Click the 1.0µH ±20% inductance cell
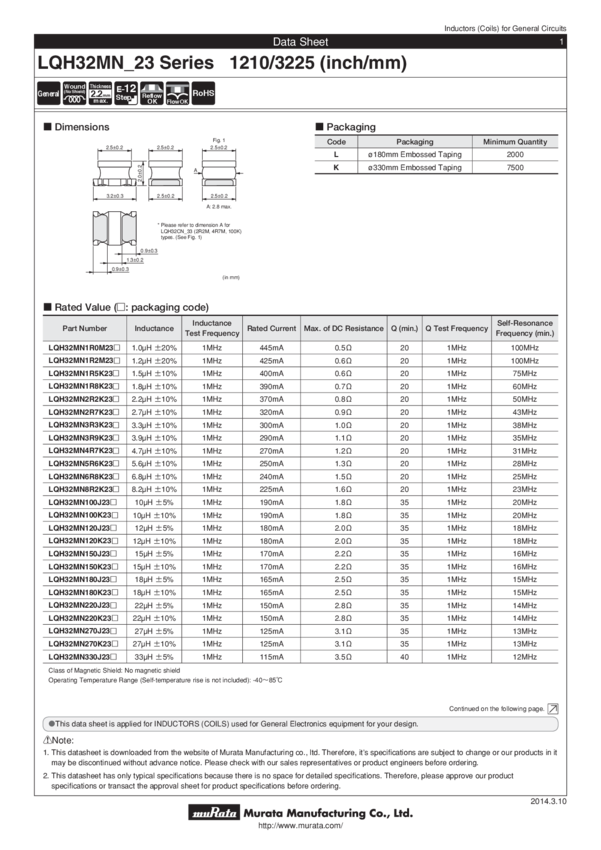The image size is (601, 850). 154,348
